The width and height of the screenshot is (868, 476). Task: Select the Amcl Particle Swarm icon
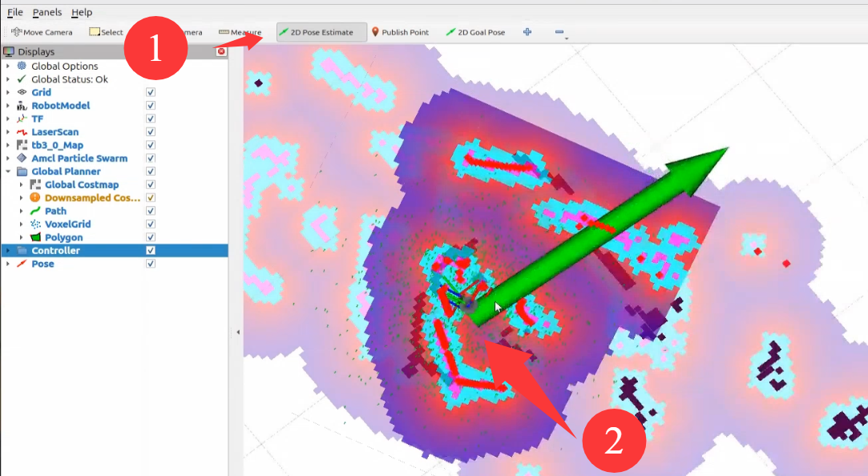coord(22,159)
